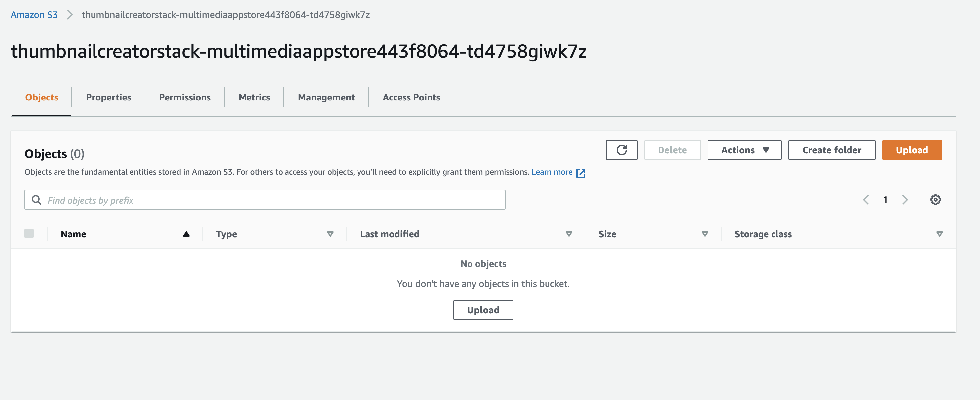
Task: Click the breadcrumb separator chevron
Action: [70, 15]
